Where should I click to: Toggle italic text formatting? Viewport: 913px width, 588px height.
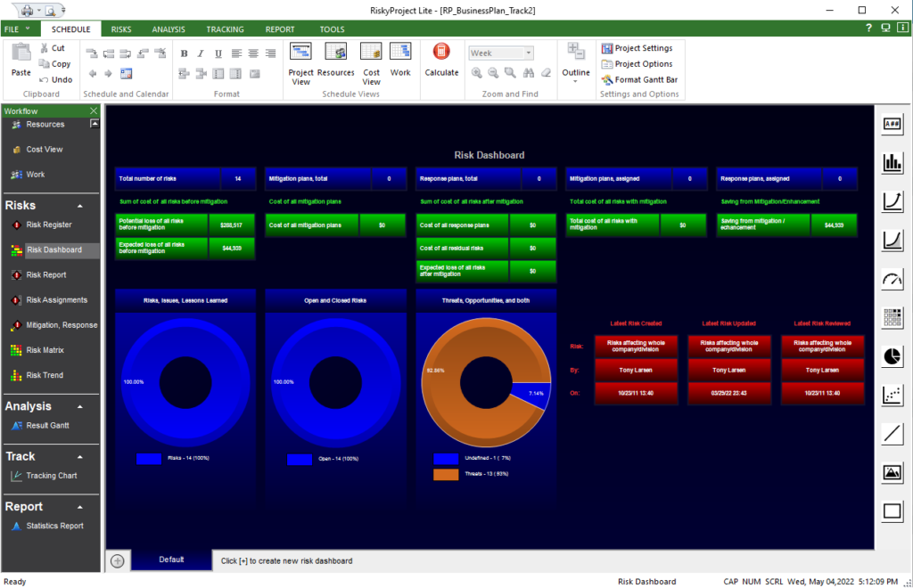pyautogui.click(x=200, y=53)
